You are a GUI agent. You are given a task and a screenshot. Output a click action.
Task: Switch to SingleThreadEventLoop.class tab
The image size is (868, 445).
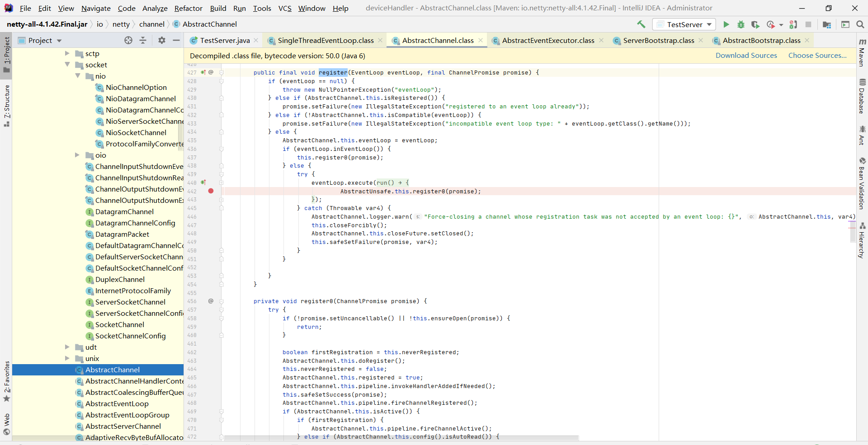click(325, 41)
